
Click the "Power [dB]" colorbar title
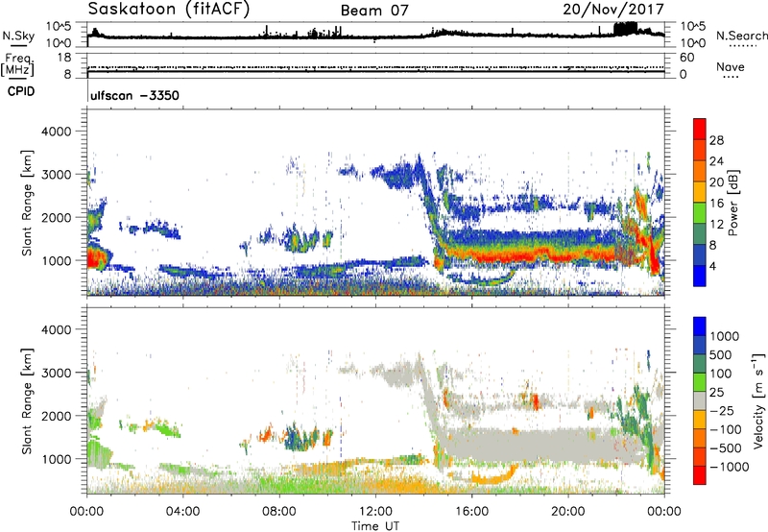[732, 203]
